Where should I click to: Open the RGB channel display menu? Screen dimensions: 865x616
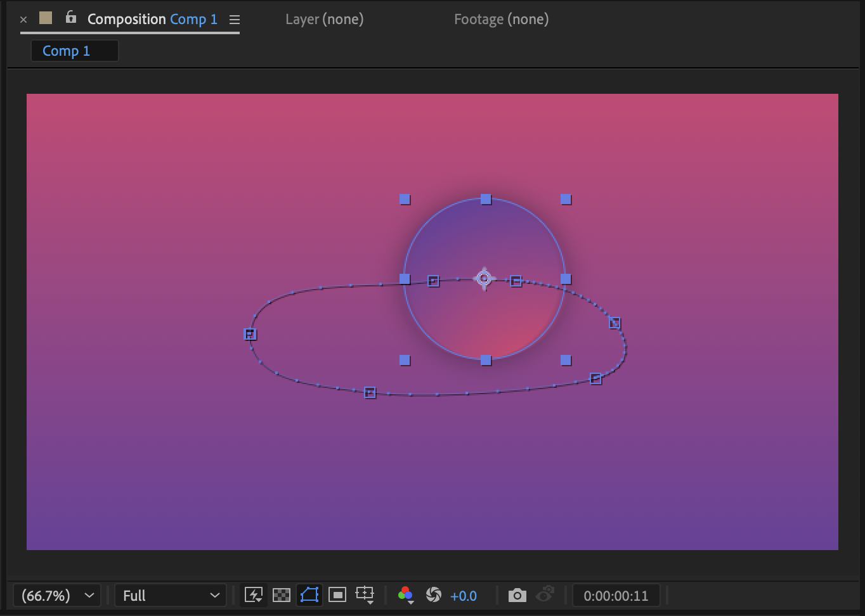coord(406,595)
